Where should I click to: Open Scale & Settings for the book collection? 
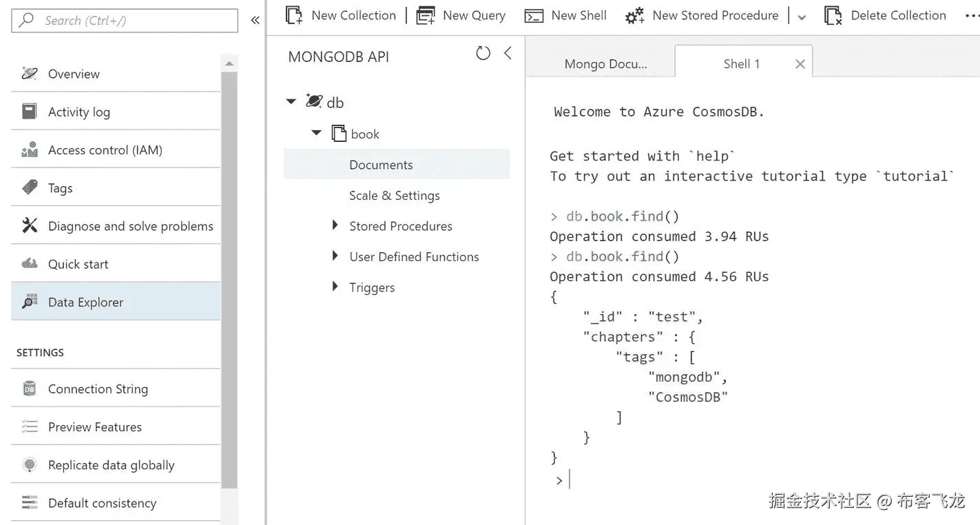(x=394, y=195)
